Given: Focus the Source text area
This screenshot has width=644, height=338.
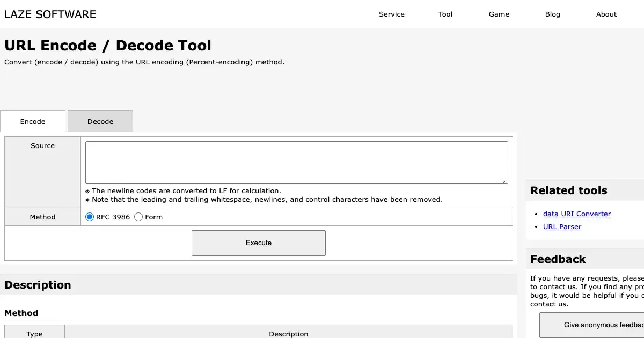Looking at the screenshot, I should click(x=296, y=163).
